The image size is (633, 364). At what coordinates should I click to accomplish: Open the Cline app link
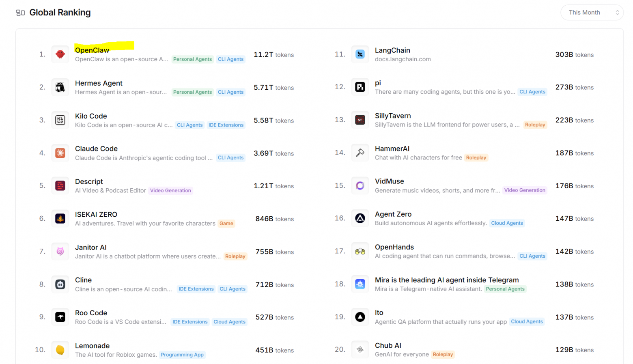pyautogui.click(x=83, y=280)
